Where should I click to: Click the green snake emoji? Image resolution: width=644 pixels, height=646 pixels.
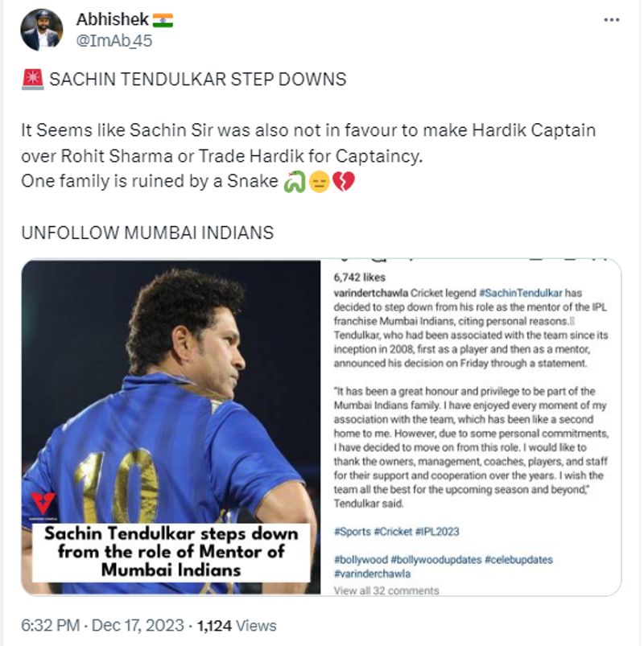[292, 183]
